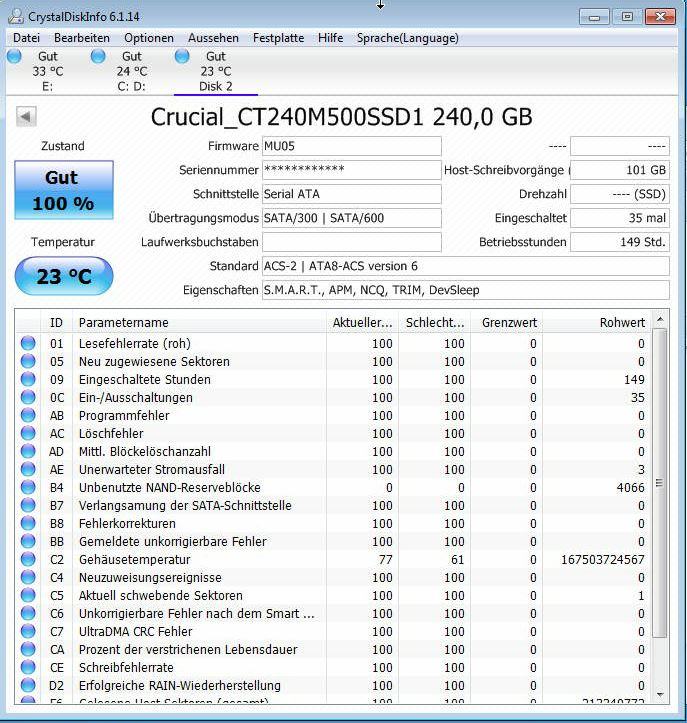The width and height of the screenshot is (687, 723).
Task: Click status orb of attribute AD row
Action: point(28,451)
